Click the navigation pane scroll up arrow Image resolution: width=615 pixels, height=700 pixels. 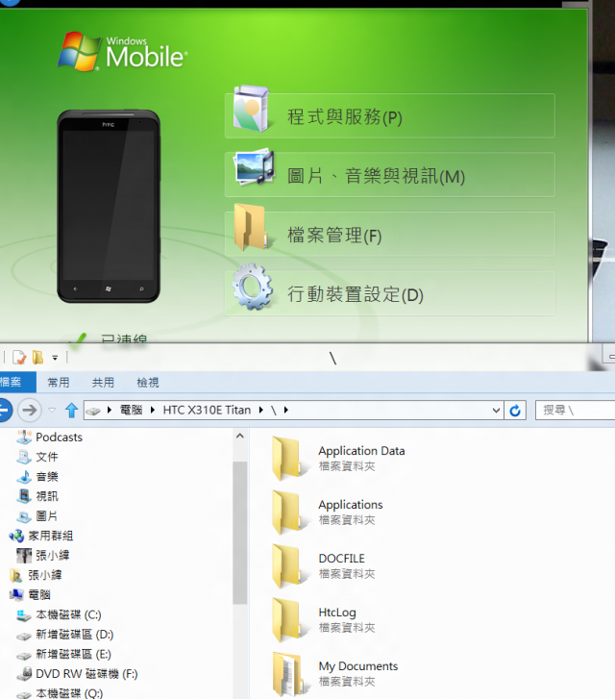click(239, 437)
